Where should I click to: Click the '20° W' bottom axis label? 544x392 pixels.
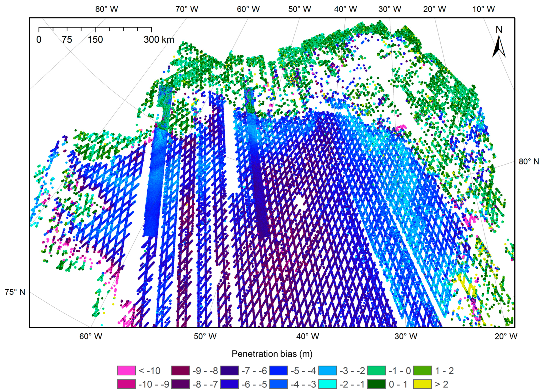(506, 336)
